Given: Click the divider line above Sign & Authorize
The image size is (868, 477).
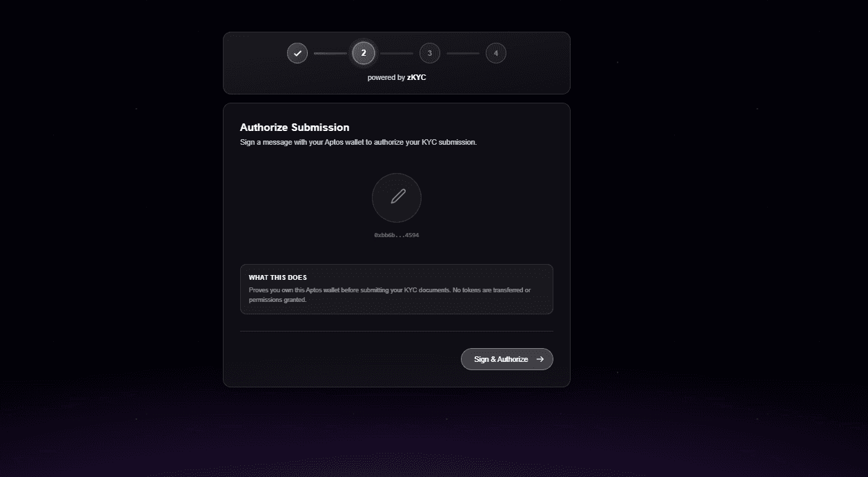Looking at the screenshot, I should tap(397, 331).
